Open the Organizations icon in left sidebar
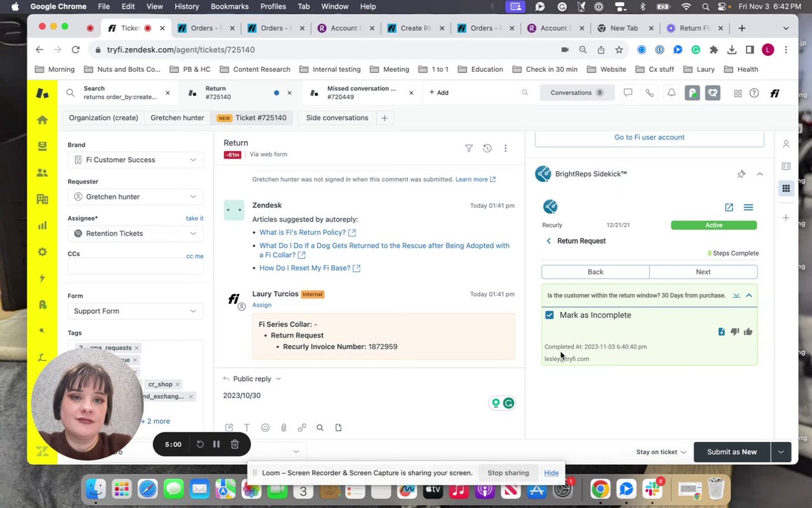Viewport: 812px width, 508px height. pos(43,199)
